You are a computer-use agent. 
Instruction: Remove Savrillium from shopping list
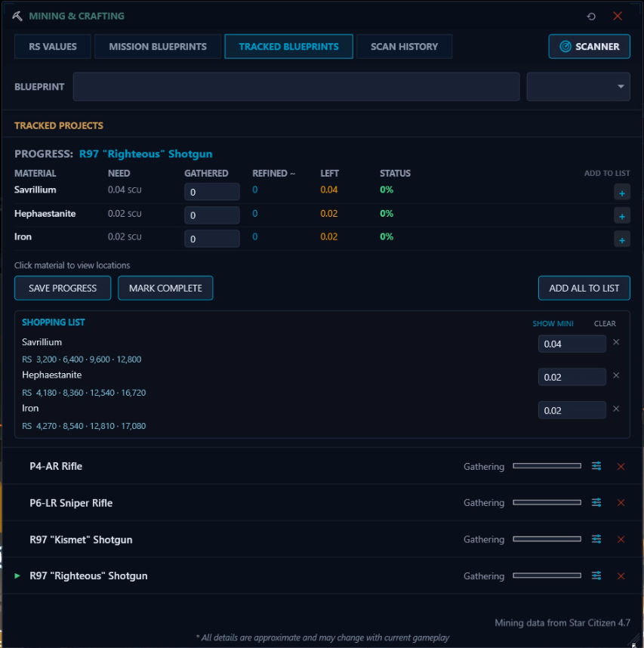(616, 342)
